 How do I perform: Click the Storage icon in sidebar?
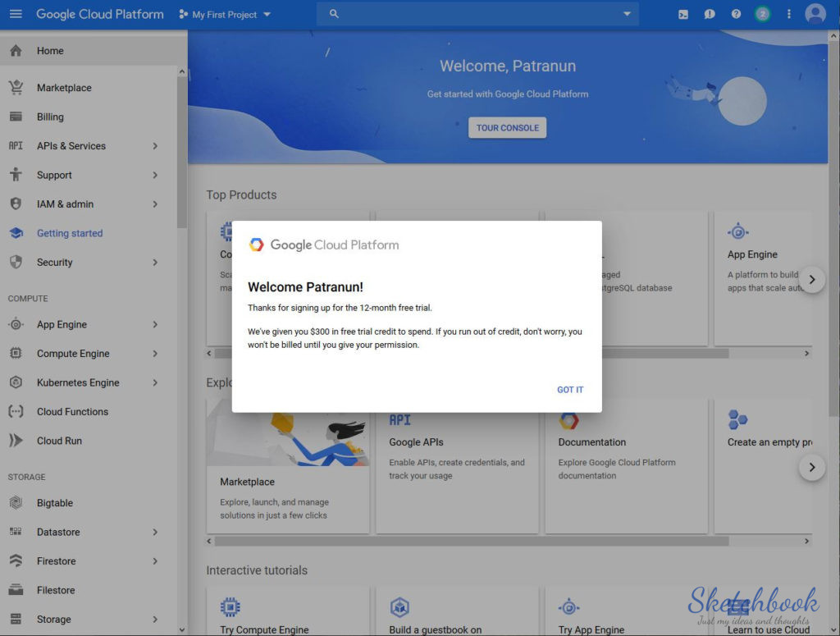(x=16, y=620)
